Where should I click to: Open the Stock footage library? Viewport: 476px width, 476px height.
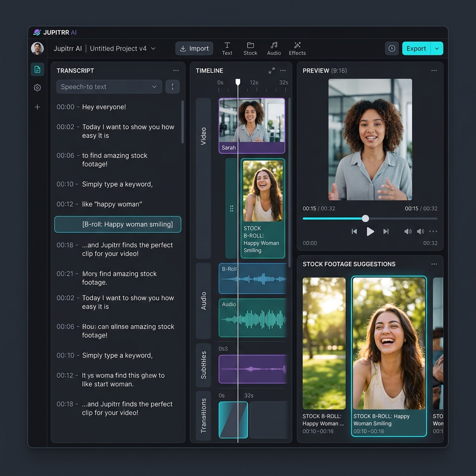coord(250,48)
